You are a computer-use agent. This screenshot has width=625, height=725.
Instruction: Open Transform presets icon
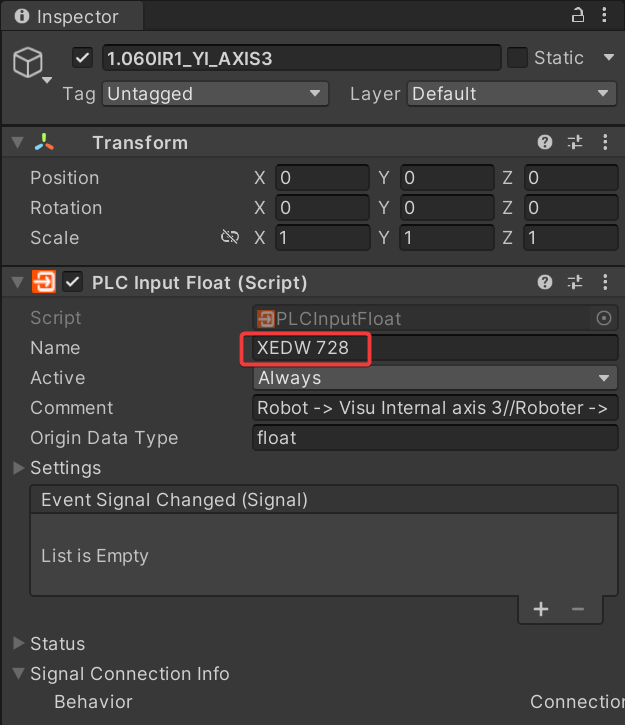[x=575, y=143]
